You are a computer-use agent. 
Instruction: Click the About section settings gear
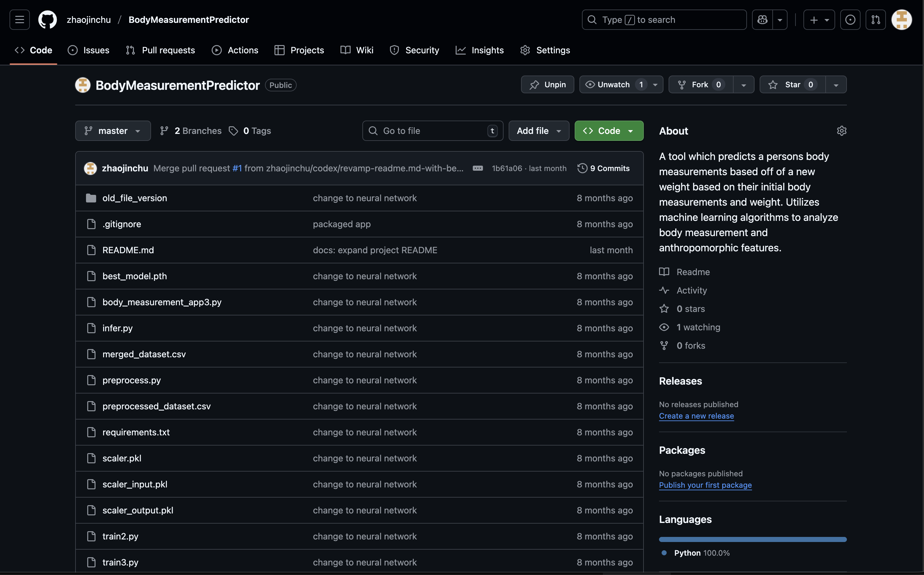841,131
